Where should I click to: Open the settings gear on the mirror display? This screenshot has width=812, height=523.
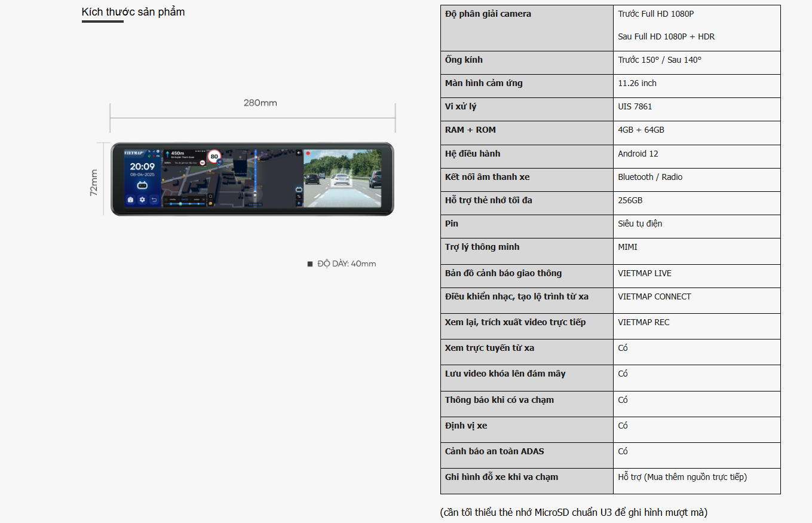coord(142,200)
